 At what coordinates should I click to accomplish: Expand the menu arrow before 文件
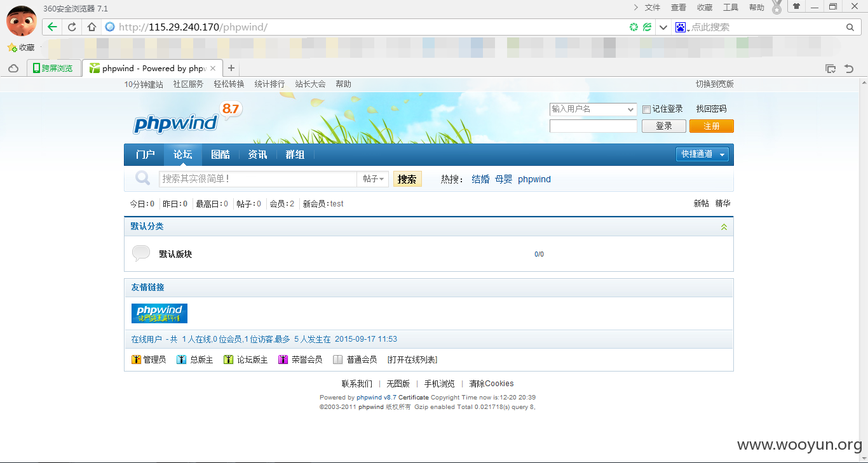pyautogui.click(x=636, y=8)
